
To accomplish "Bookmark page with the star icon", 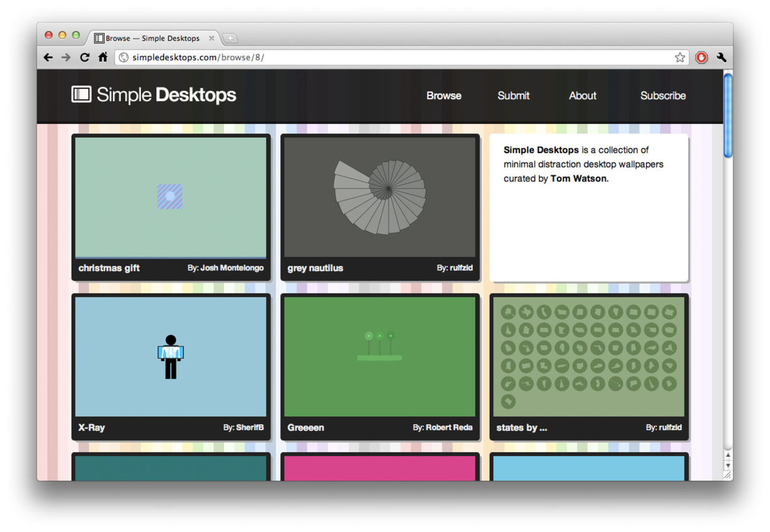I will [x=680, y=58].
